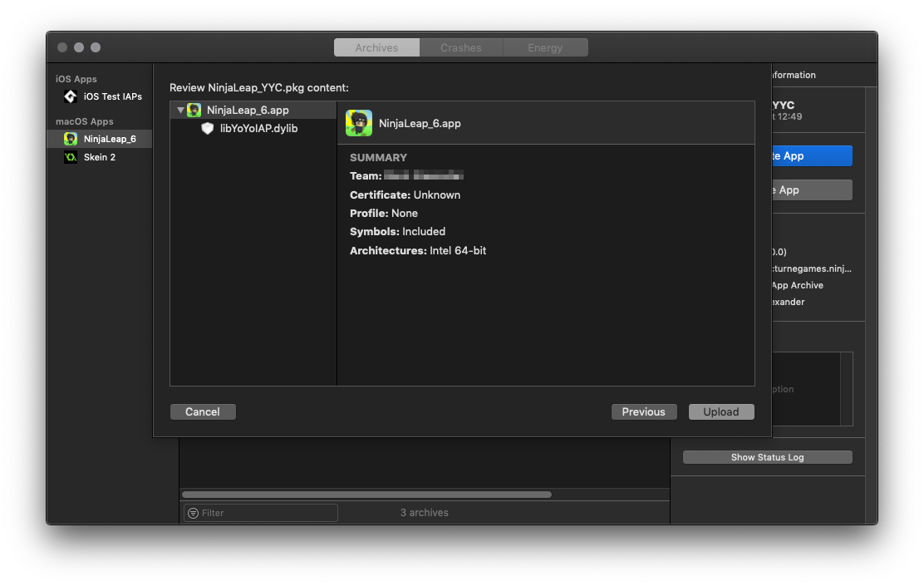Switch to the Crashes tab
This screenshot has height=586, width=924.
[461, 47]
